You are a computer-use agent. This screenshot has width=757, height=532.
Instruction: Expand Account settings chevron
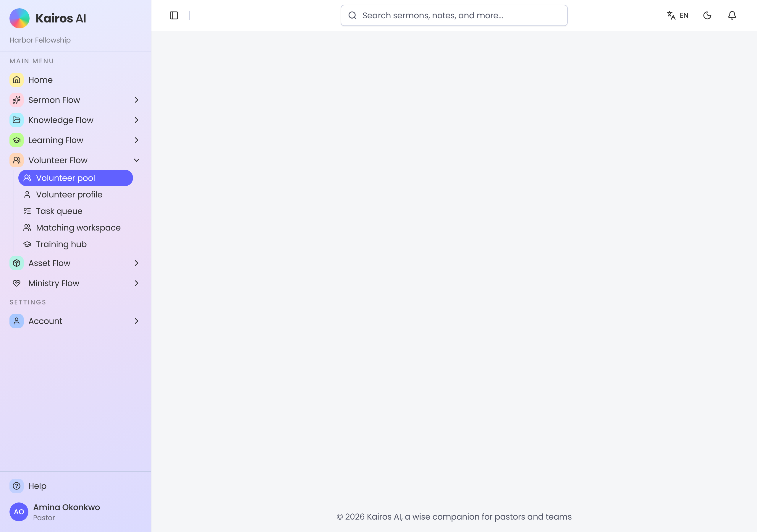(x=137, y=321)
